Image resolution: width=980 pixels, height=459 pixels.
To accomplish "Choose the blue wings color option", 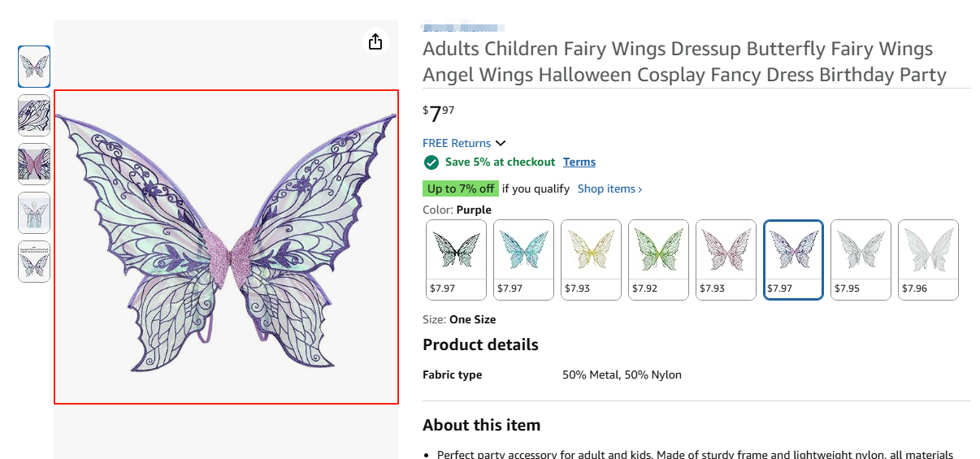I will (523, 259).
